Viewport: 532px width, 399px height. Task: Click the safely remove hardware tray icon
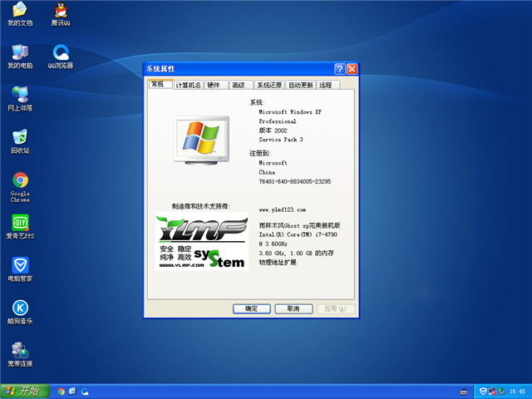(501, 392)
